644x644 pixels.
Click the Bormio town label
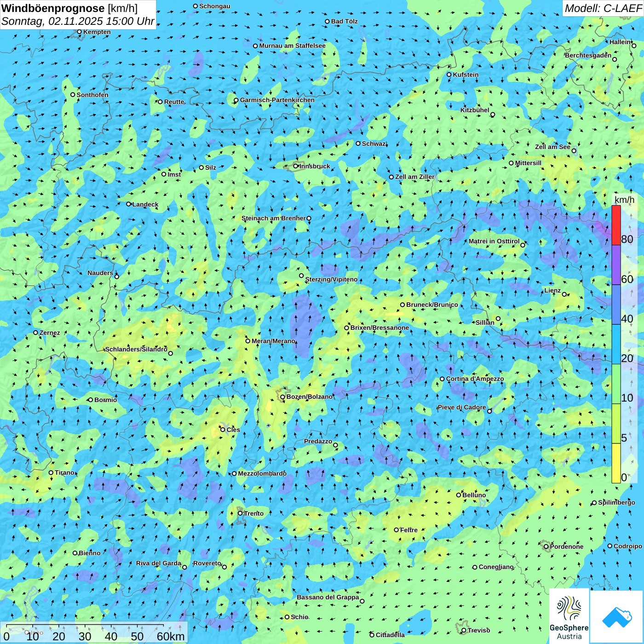pos(105,400)
